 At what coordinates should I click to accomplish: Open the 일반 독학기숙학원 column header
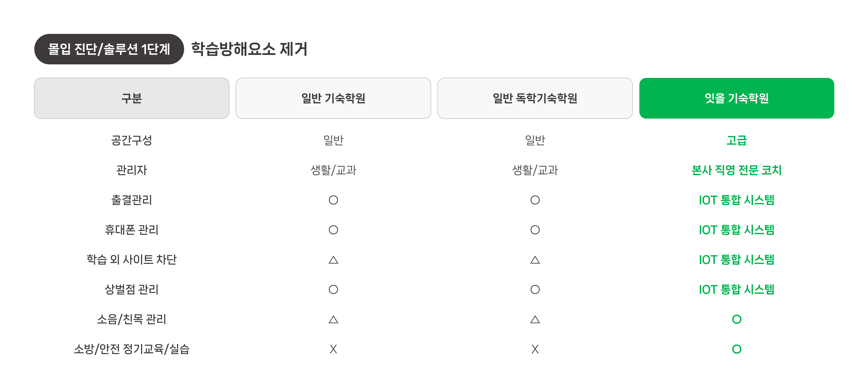click(535, 98)
